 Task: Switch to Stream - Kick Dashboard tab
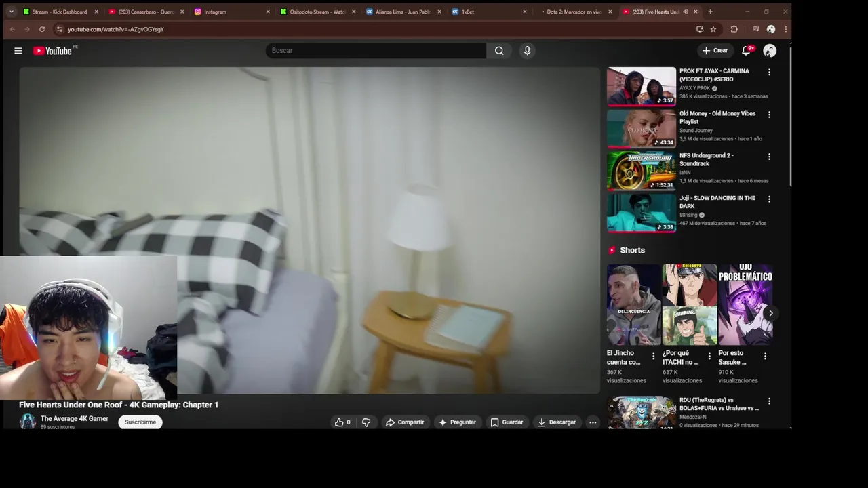pyautogui.click(x=60, y=12)
